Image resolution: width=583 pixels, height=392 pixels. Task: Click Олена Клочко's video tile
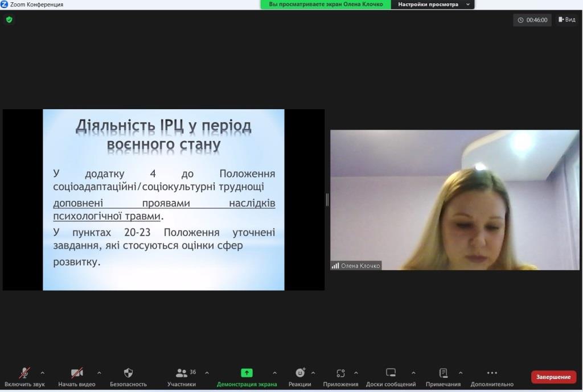click(x=455, y=200)
